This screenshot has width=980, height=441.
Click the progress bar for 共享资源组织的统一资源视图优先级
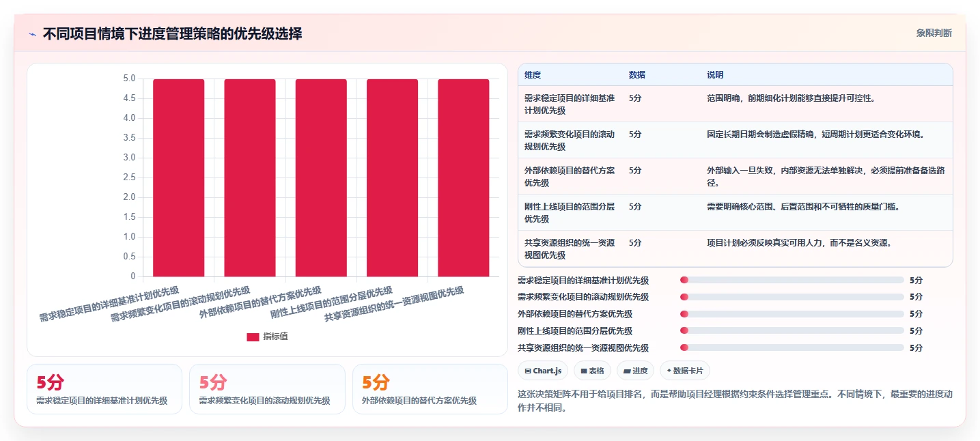[792, 347]
